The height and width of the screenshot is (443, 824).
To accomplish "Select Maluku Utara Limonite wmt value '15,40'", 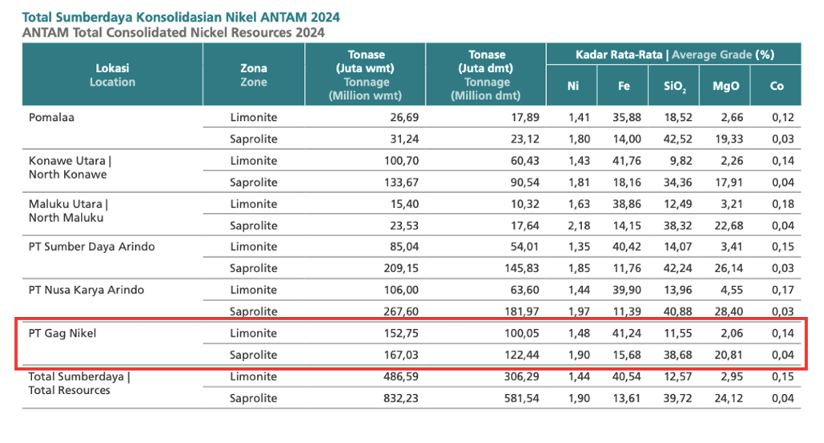I will pyautogui.click(x=404, y=204).
